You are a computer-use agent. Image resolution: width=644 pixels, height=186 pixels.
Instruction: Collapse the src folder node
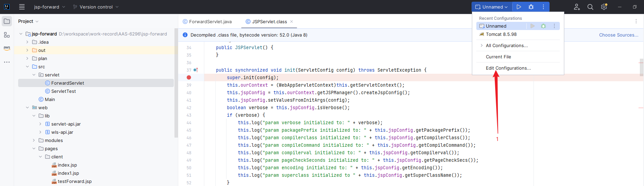pyautogui.click(x=27, y=67)
